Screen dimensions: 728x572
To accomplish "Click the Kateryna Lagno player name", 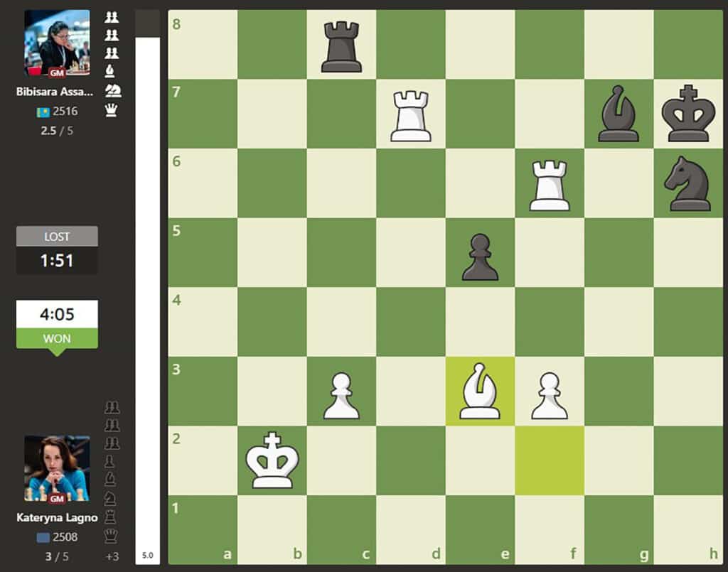I will [x=57, y=518].
